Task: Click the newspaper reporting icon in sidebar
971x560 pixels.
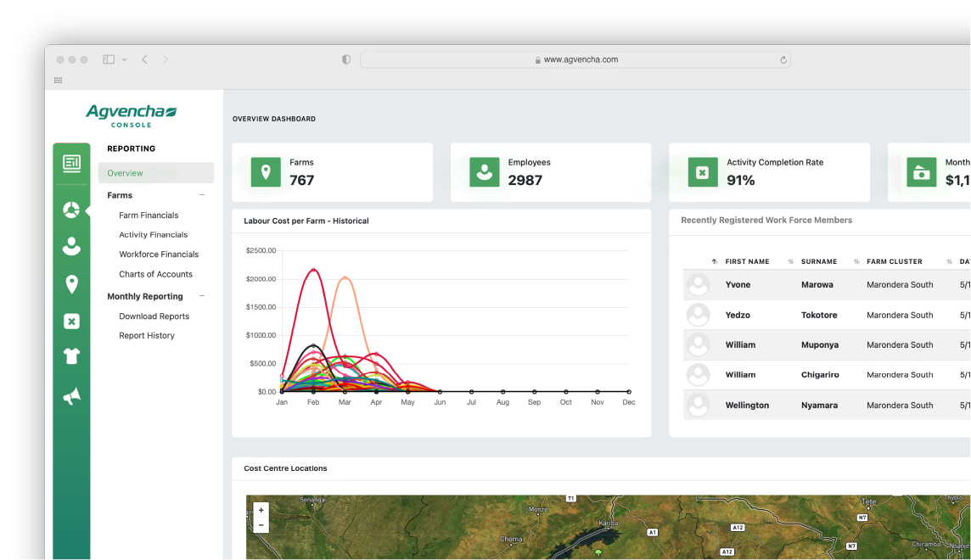Action: (x=71, y=163)
